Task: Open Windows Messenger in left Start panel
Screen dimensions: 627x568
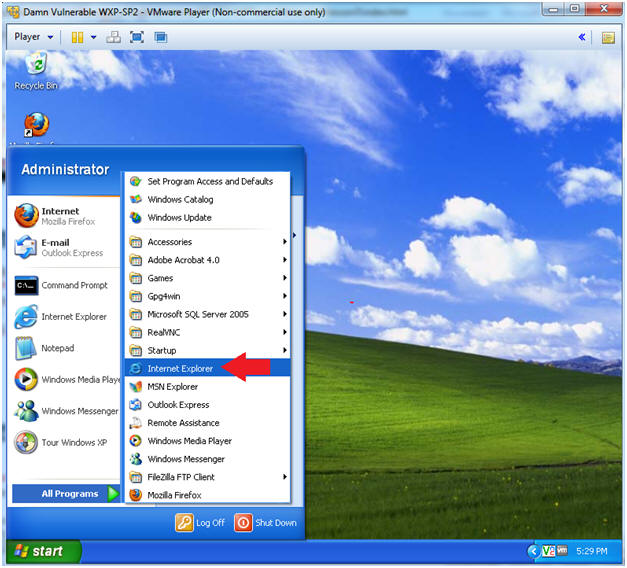Action: coord(64,411)
